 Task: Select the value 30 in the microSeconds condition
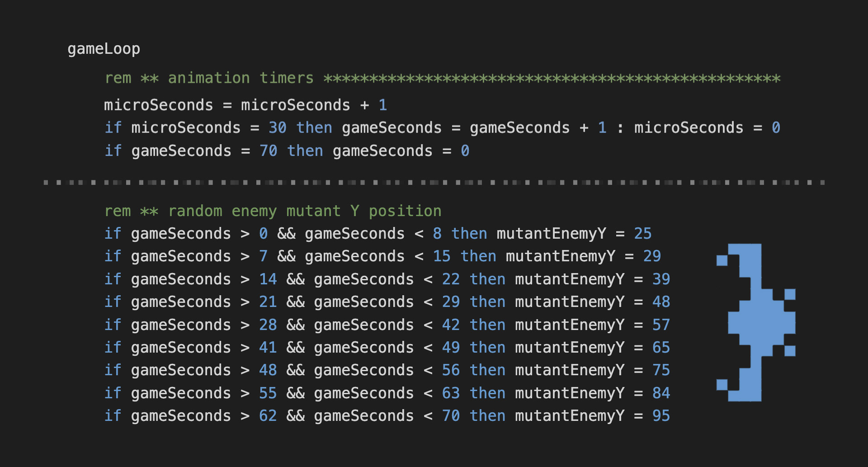coord(276,127)
